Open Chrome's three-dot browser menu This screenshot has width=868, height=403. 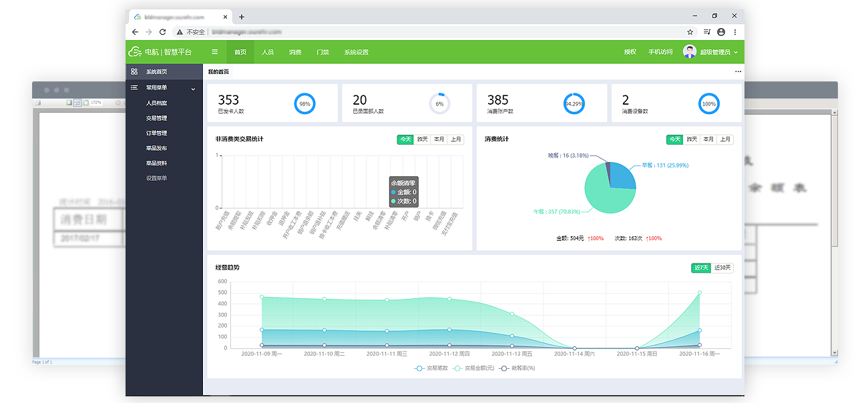735,31
